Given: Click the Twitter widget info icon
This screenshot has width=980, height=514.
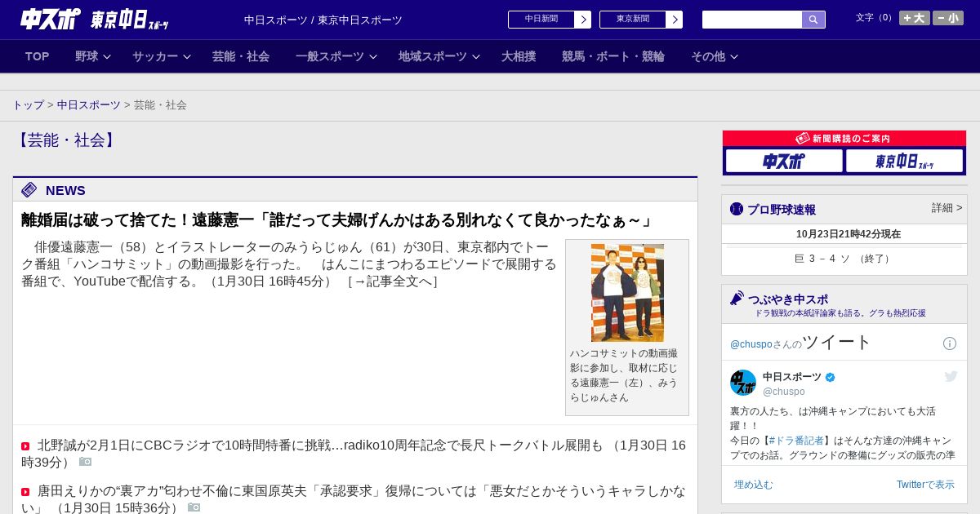Looking at the screenshot, I should (x=950, y=343).
